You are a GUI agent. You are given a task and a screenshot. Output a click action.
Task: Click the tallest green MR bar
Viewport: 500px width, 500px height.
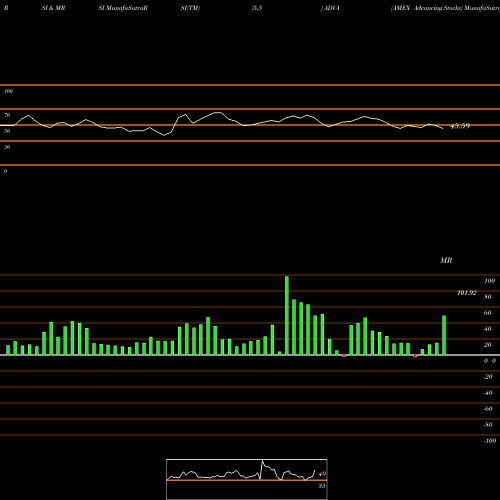(x=287, y=315)
